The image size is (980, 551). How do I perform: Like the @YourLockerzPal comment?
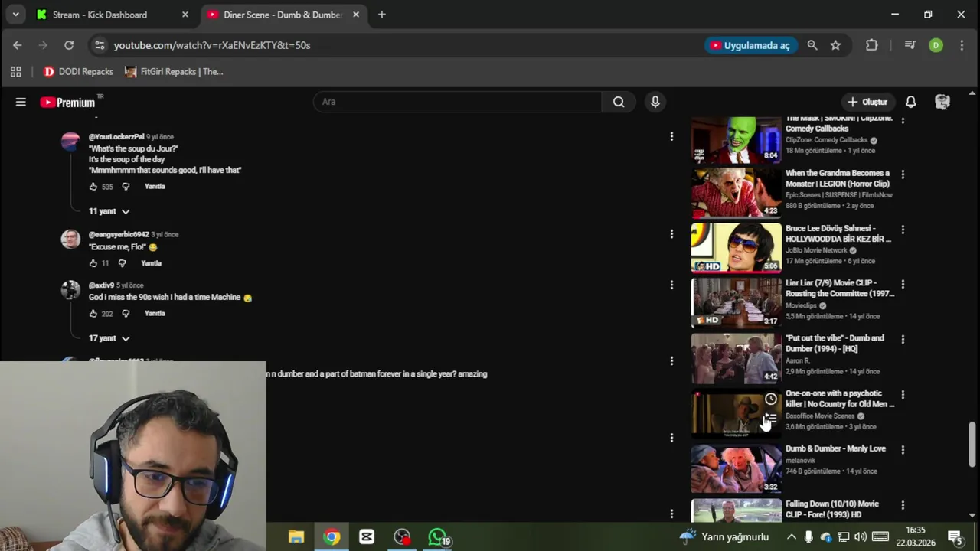click(x=93, y=187)
